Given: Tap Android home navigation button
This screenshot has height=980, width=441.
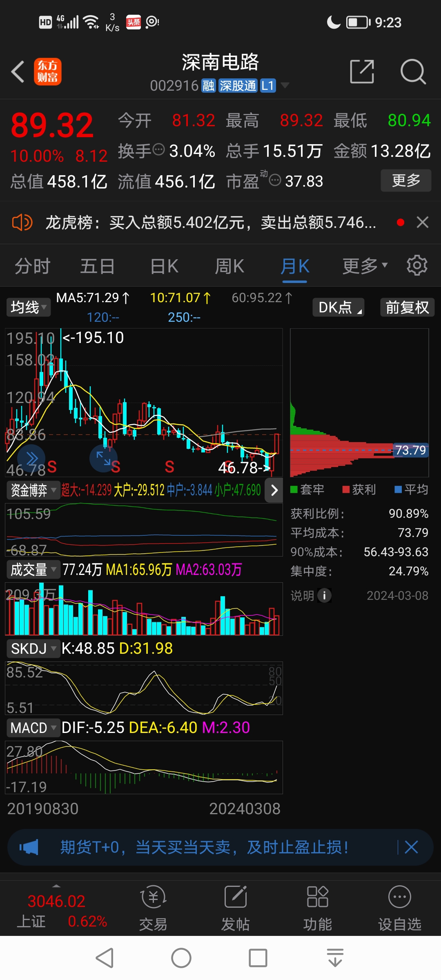Looking at the screenshot, I should 181,958.
